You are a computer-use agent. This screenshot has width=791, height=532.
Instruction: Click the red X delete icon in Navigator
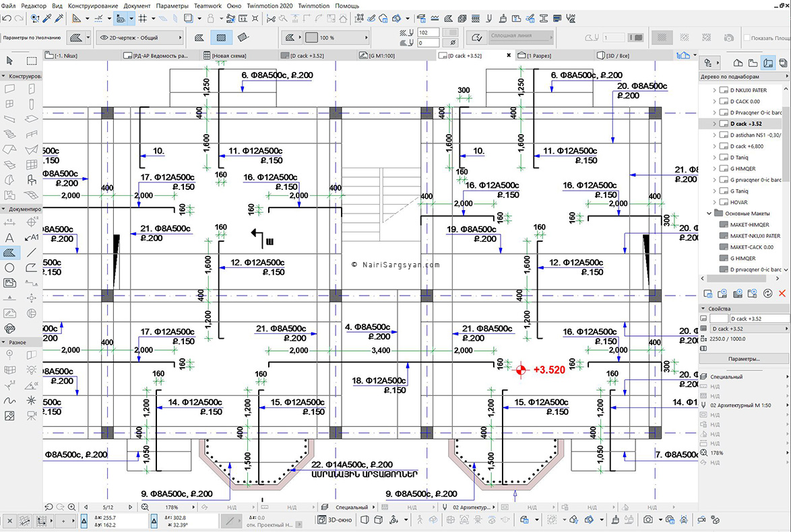[782, 294]
